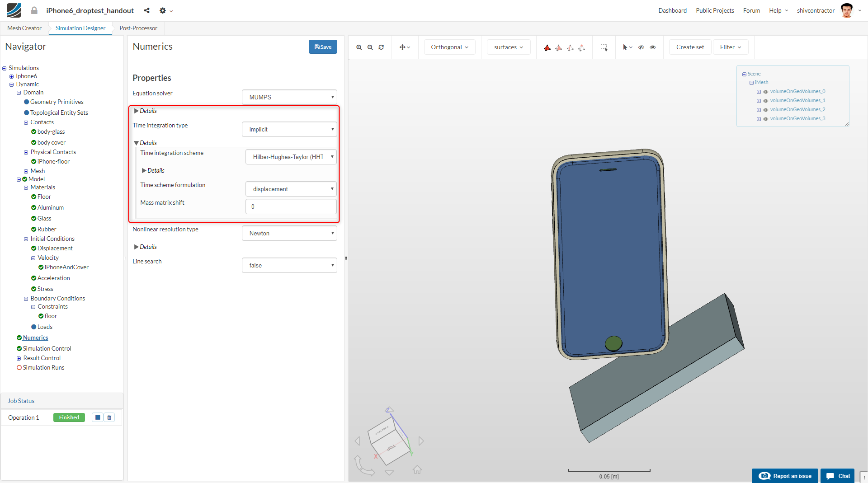Switch to the Post-Processor tab
Image resolution: width=868 pixels, height=483 pixels.
click(x=138, y=28)
